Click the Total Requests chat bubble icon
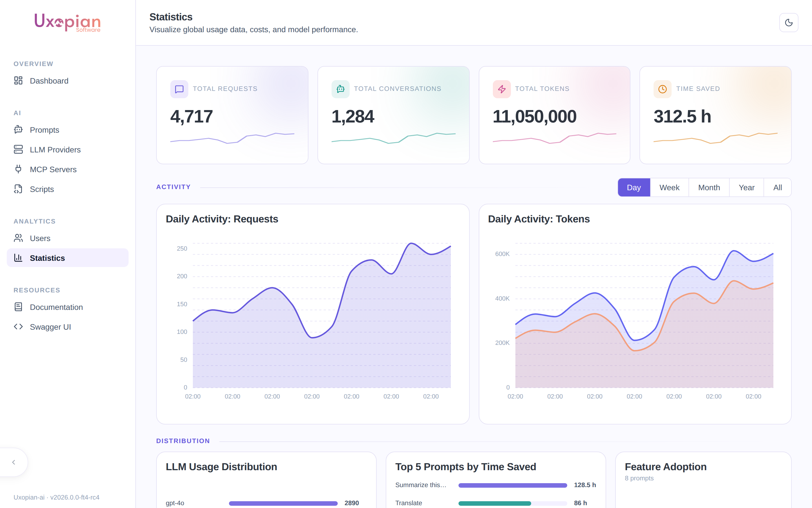This screenshot has height=508, width=812. pos(179,89)
